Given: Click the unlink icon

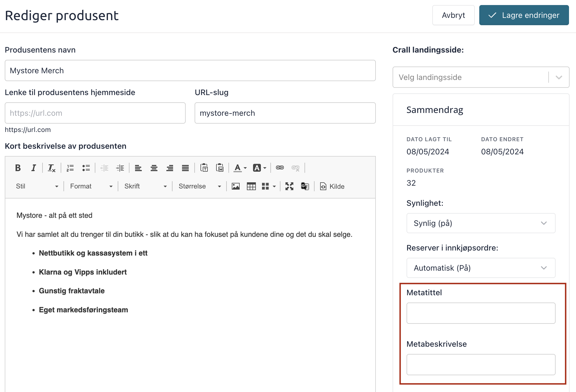Looking at the screenshot, I should point(296,168).
